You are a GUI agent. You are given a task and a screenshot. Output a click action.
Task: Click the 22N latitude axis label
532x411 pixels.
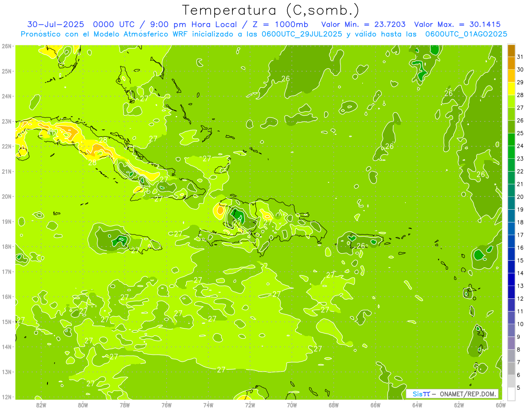(x=7, y=146)
